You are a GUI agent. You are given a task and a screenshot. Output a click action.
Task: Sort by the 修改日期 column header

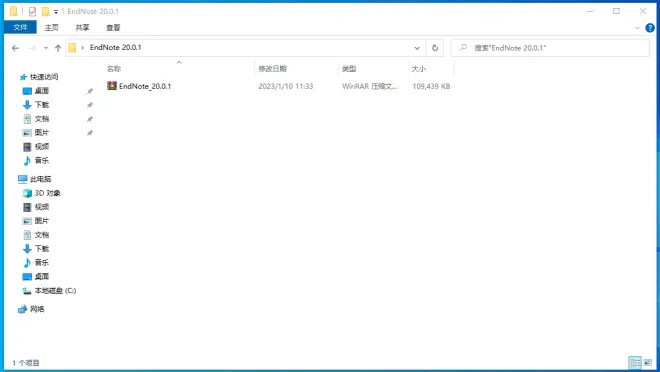[x=272, y=69]
